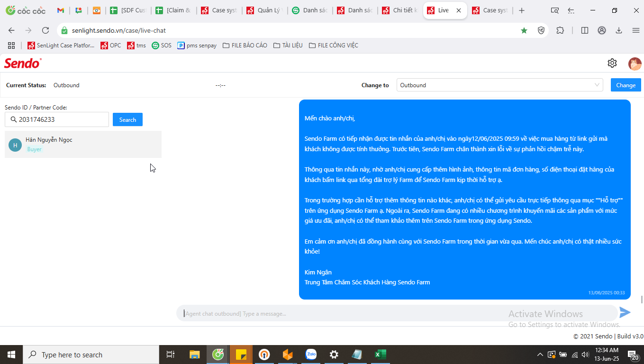Open the extensions puzzle icon
Viewport: 644px width, 364px height.
coord(560,30)
